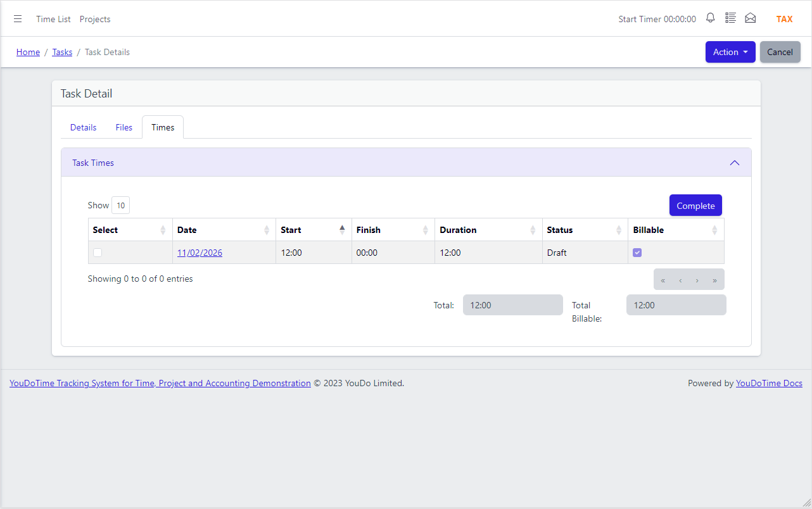
Task: Change the Show entries count box
Action: pos(120,205)
